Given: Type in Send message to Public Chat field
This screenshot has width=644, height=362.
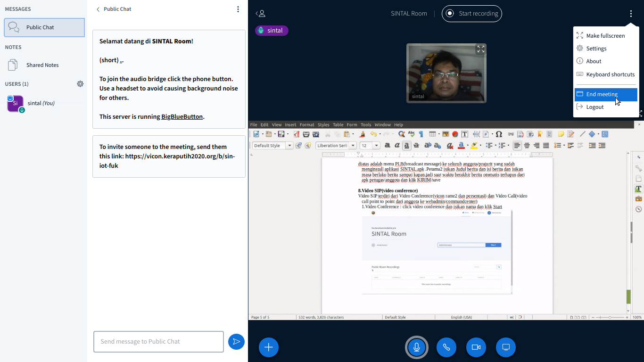Looking at the screenshot, I should point(158,342).
